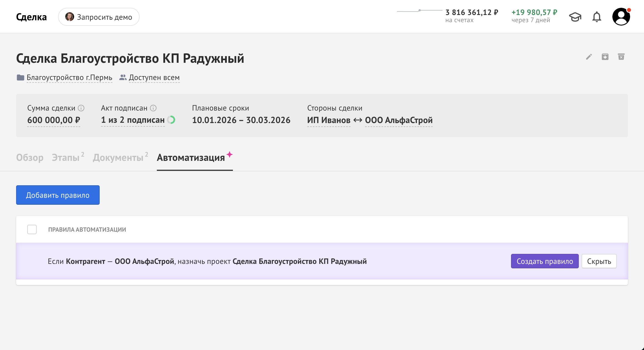Tick the Правила автоматизации select-all checkbox
Screen dimensions: 644x350
[x=32, y=229]
